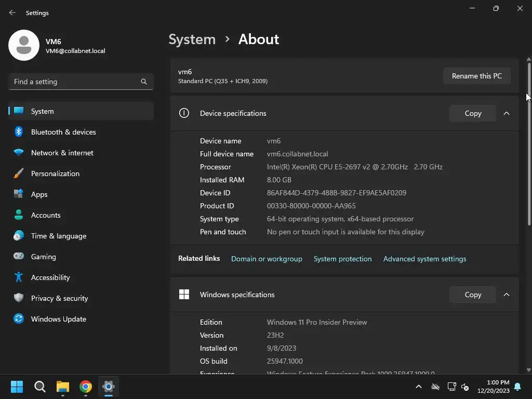Navigate to Windows Update
This screenshot has width=532, height=399.
coord(81,319)
